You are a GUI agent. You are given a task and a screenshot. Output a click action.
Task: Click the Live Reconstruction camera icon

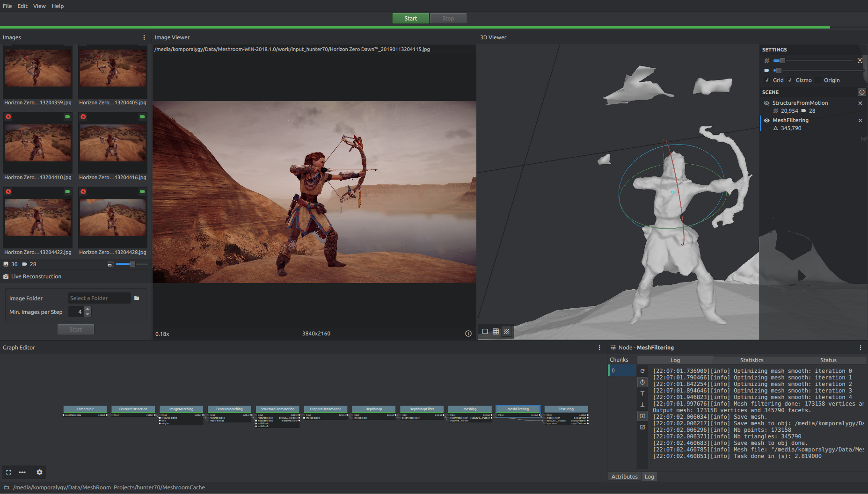click(6, 276)
